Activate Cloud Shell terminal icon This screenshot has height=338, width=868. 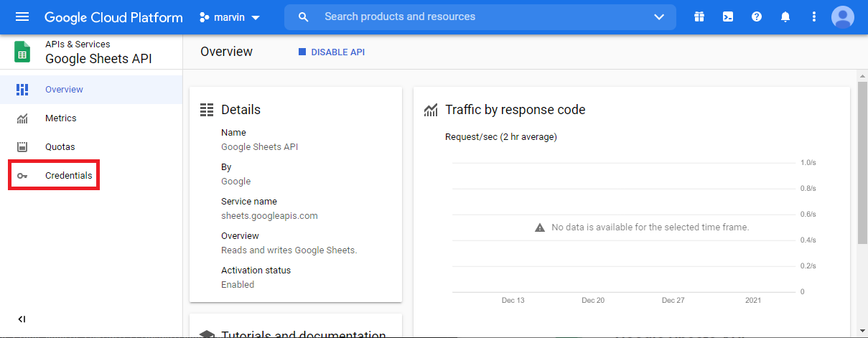click(x=728, y=17)
